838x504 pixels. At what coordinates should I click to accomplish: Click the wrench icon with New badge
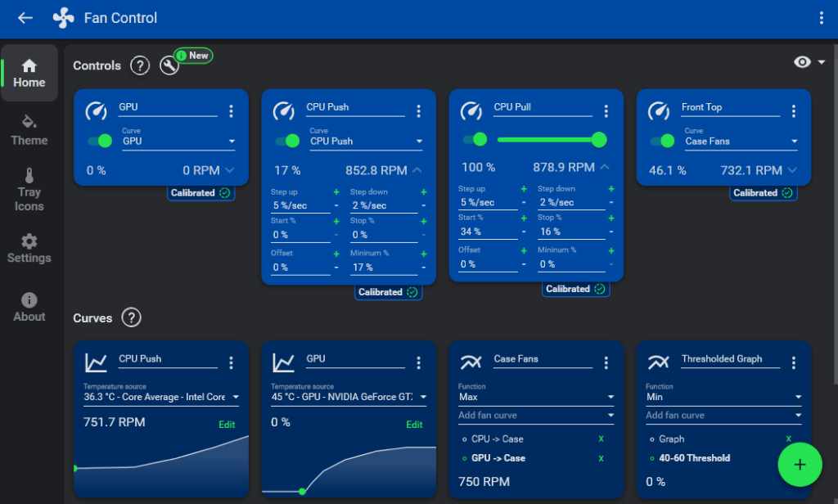point(169,65)
